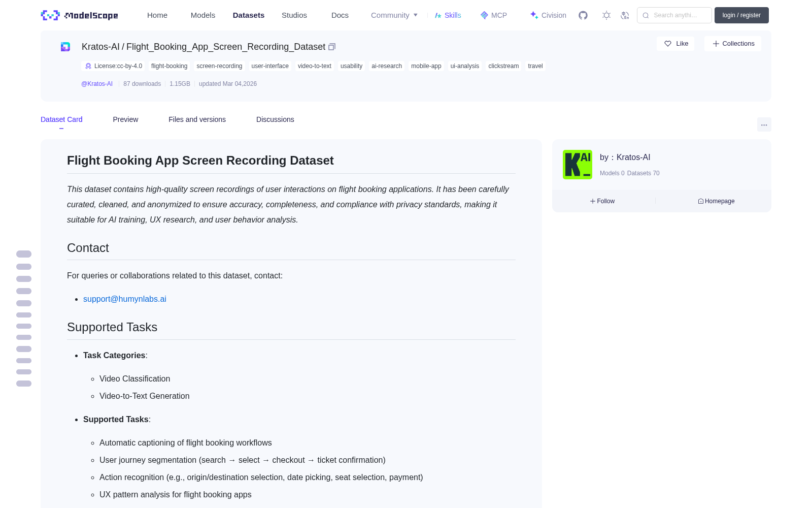Open the GitHub icon link
Image resolution: width=812 pixels, height=508 pixels.
tap(583, 15)
